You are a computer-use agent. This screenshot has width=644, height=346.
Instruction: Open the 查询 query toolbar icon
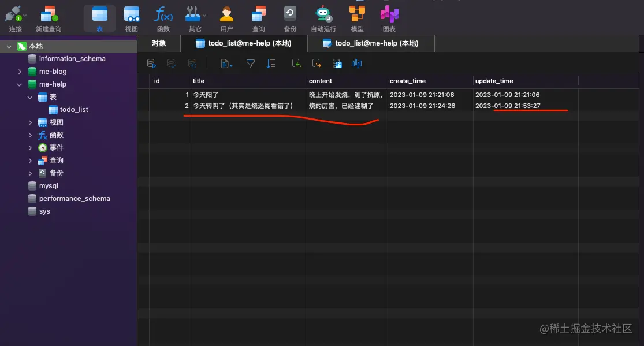[258, 18]
